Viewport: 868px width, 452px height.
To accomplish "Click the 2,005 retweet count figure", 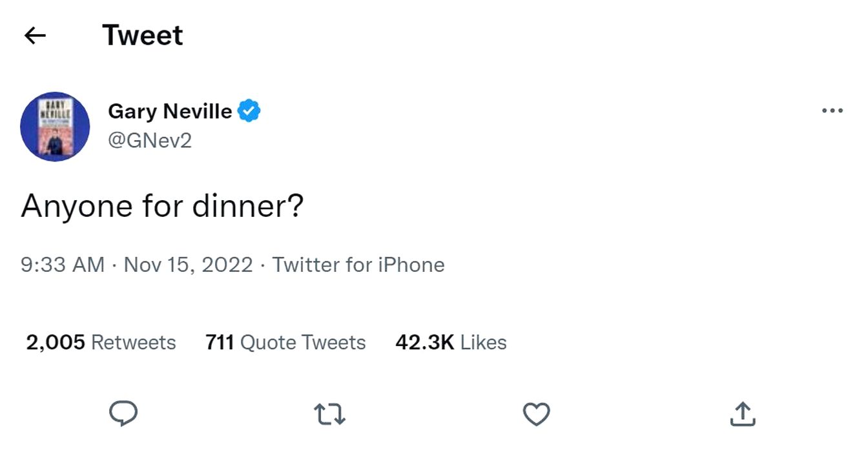I will [56, 342].
